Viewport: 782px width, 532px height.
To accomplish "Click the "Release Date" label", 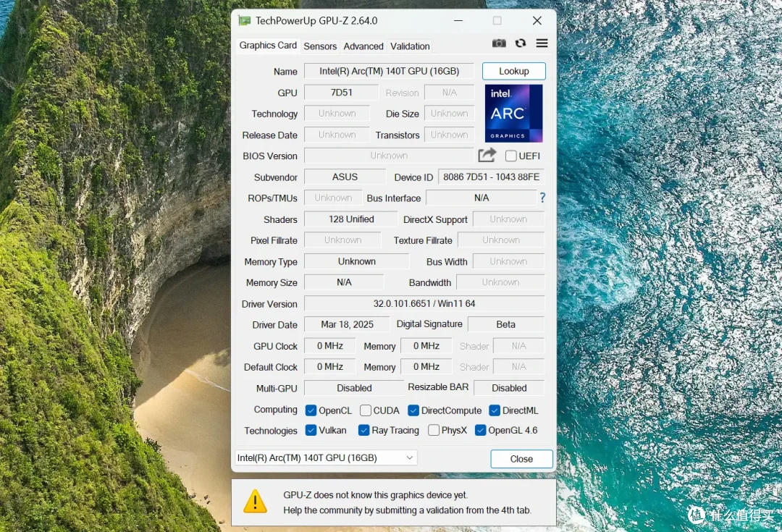I will [270, 135].
